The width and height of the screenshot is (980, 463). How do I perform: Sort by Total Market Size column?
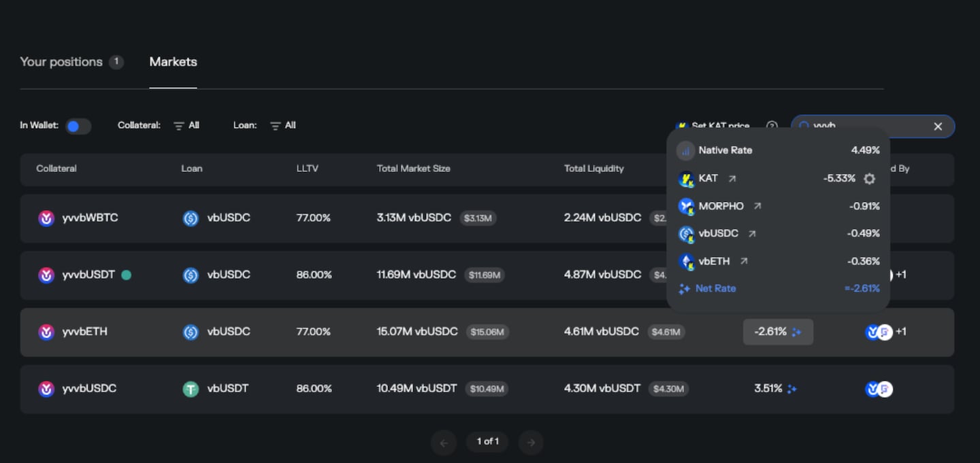[413, 169]
